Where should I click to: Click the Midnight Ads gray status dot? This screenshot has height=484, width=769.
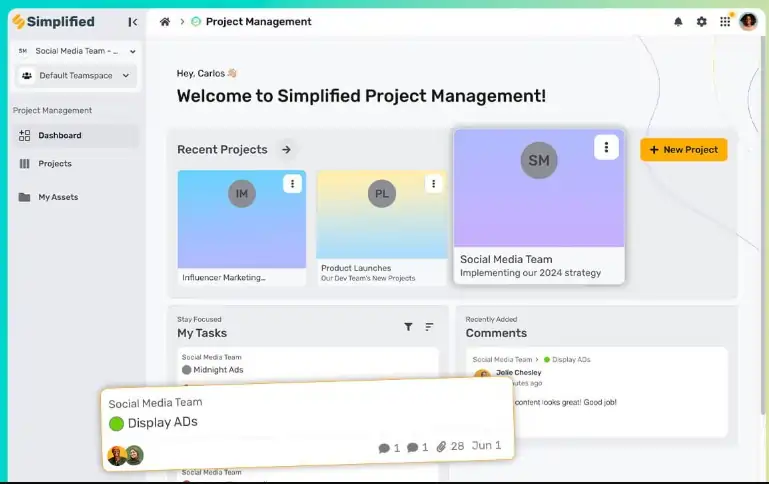[x=186, y=370]
